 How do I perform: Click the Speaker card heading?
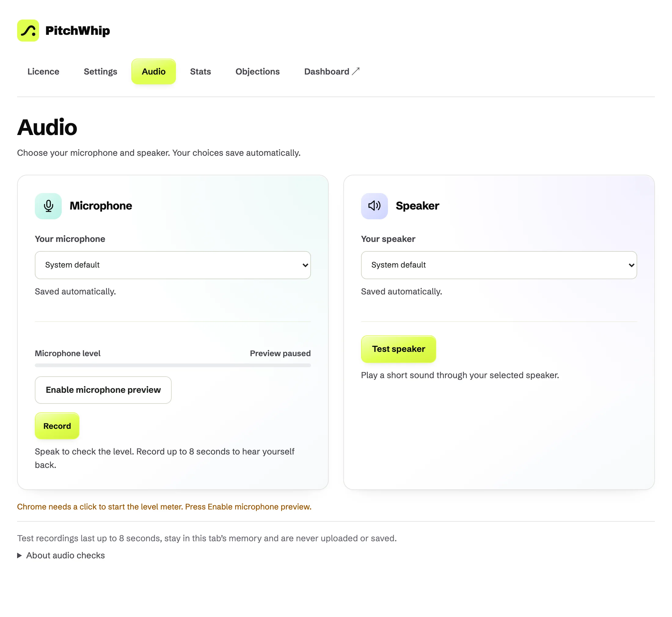pos(417,206)
